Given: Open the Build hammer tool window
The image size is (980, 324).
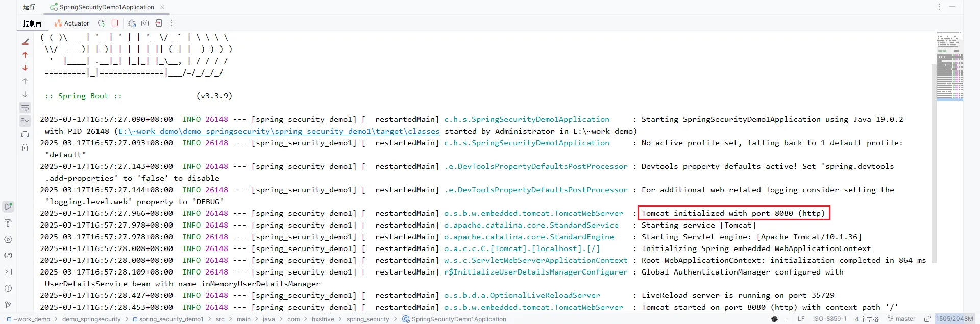Looking at the screenshot, I should 8,223.
